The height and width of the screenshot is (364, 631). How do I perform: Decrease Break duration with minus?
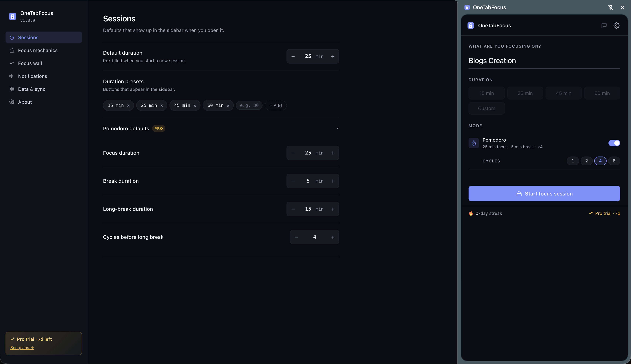point(293,181)
